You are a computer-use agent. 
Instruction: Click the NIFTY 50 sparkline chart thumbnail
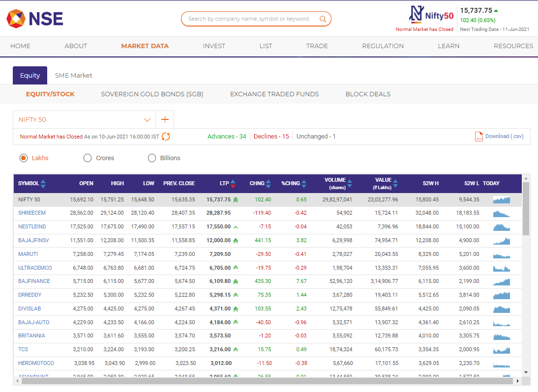[x=502, y=199]
